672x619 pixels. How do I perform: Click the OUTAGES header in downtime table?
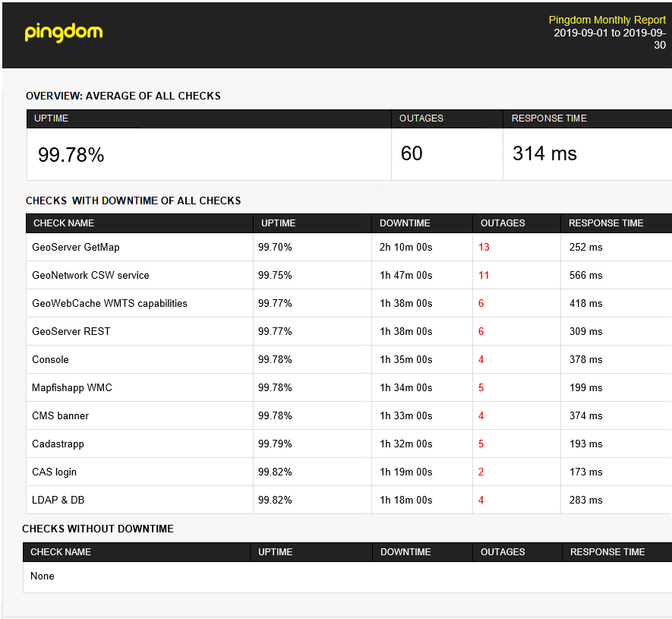(503, 223)
